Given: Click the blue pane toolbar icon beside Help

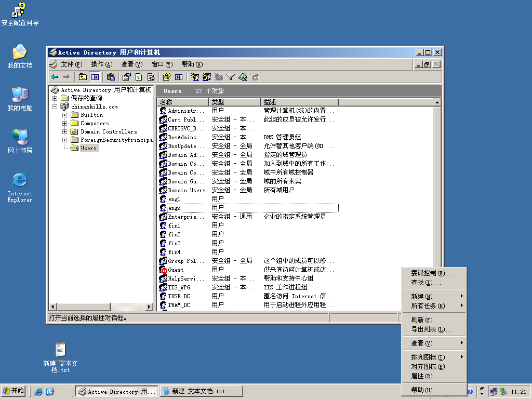Looking at the screenshot, I should pyautogui.click(x=179, y=77).
